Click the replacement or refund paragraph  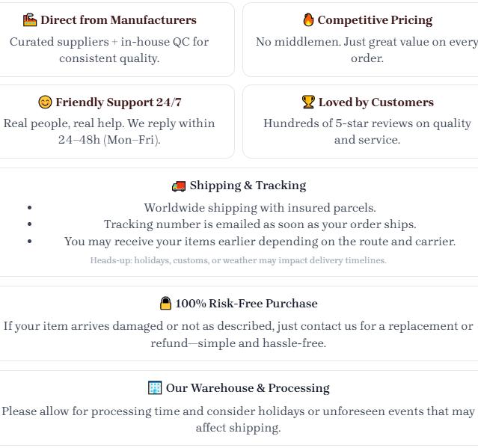(238, 334)
